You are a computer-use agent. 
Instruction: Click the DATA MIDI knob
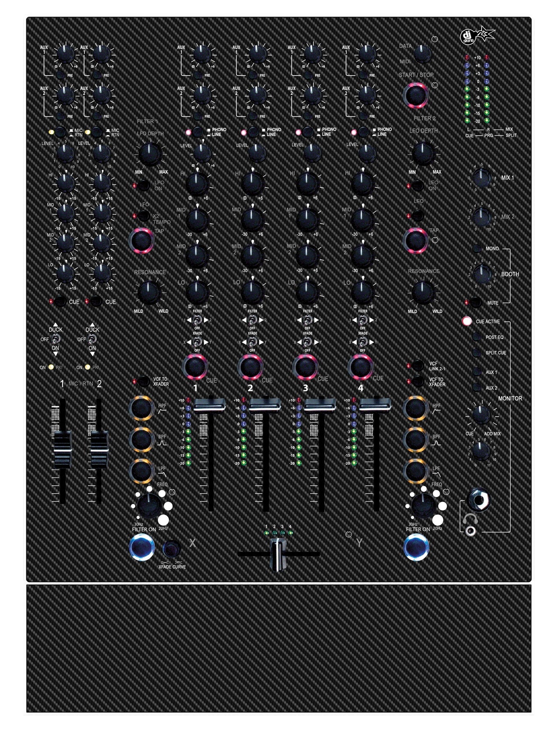pyautogui.click(x=422, y=54)
